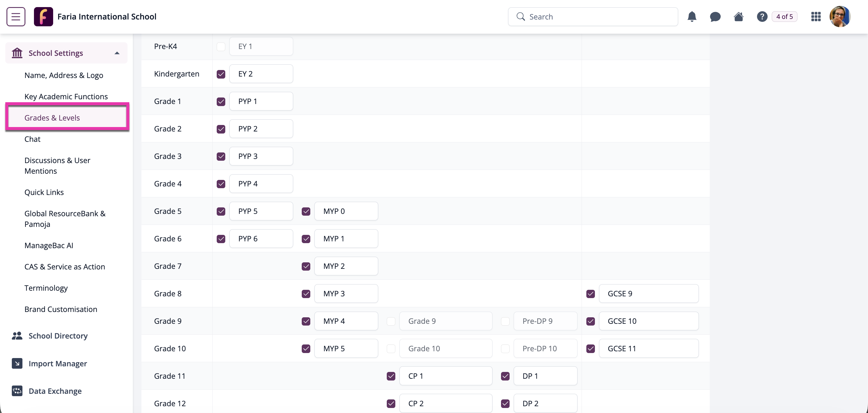
Task: Uncheck the DP 2 checkbox
Action: point(505,404)
